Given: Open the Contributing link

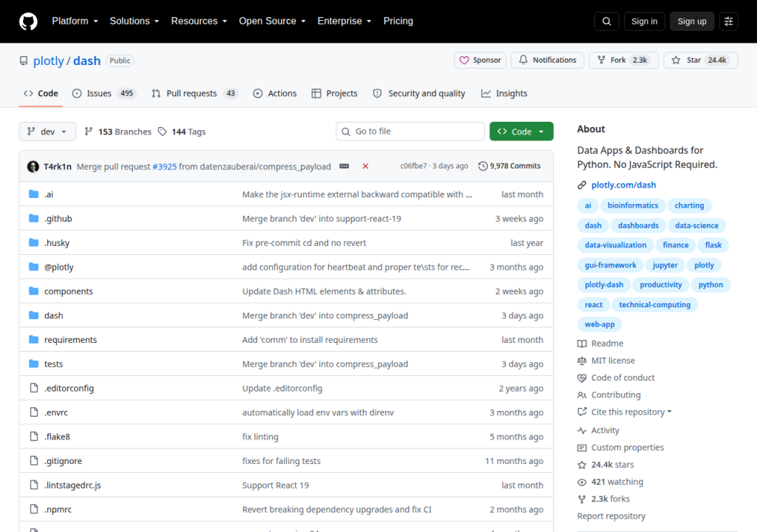Looking at the screenshot, I should click(616, 395).
